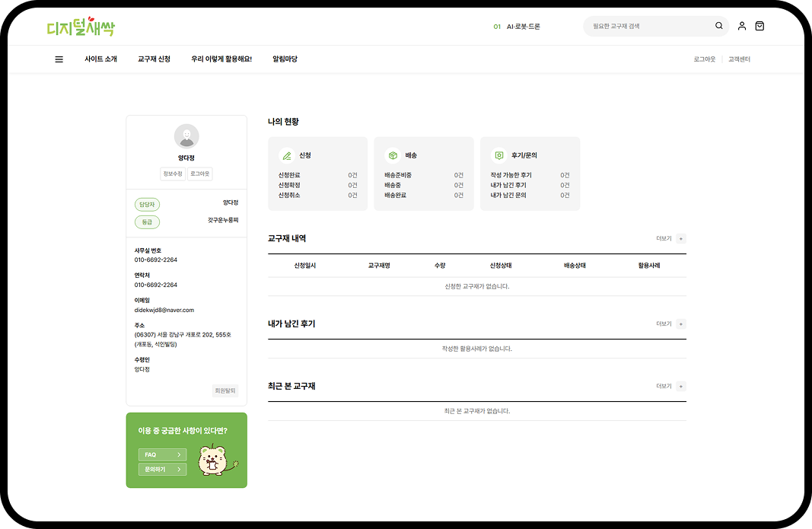Click the 신청상태 column header
This screenshot has height=529, width=812.
[x=501, y=266]
